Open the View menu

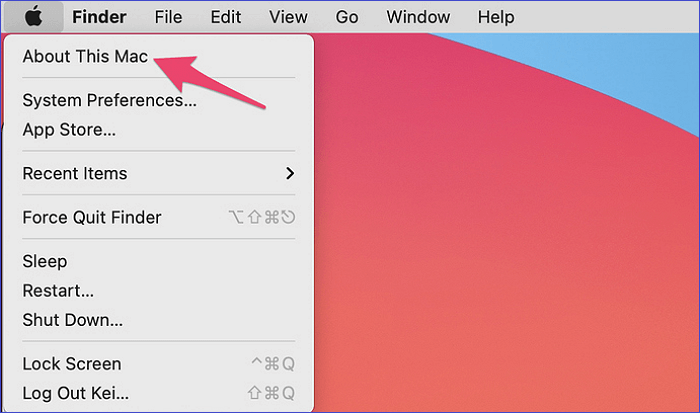click(x=288, y=17)
